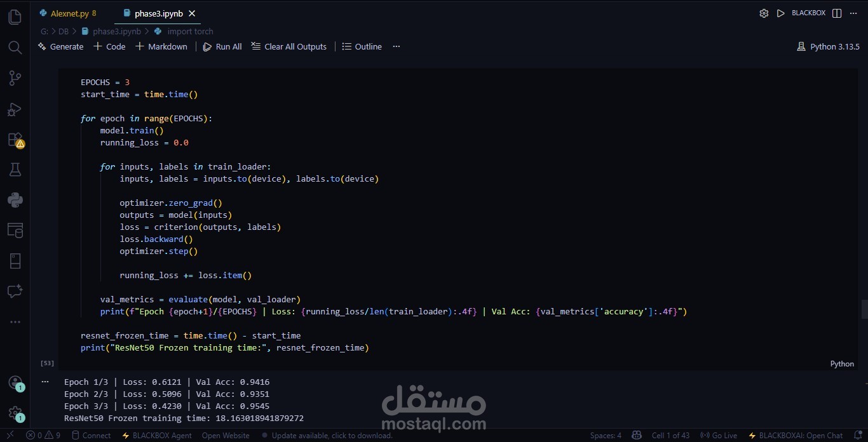Open BLACKBOX Agent from status bar
868x442 pixels.
click(x=156, y=436)
